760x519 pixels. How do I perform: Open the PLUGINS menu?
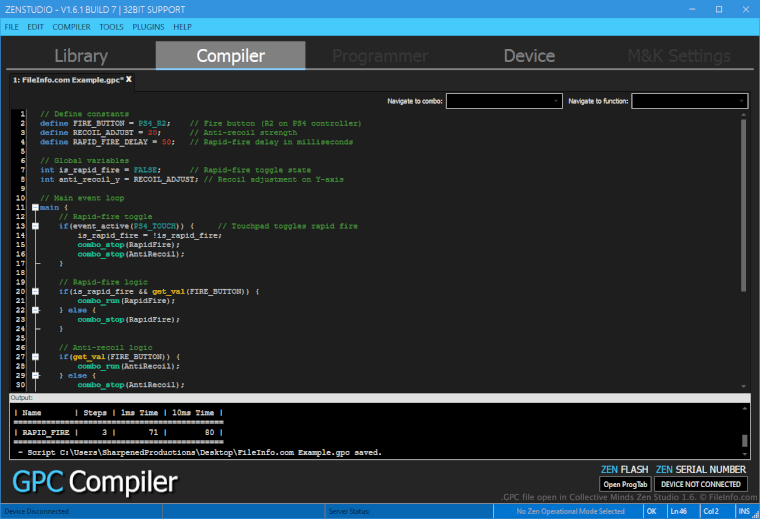pyautogui.click(x=148, y=26)
